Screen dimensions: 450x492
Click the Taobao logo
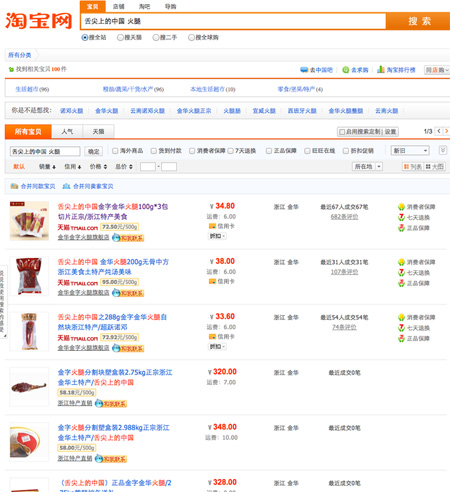(39, 21)
